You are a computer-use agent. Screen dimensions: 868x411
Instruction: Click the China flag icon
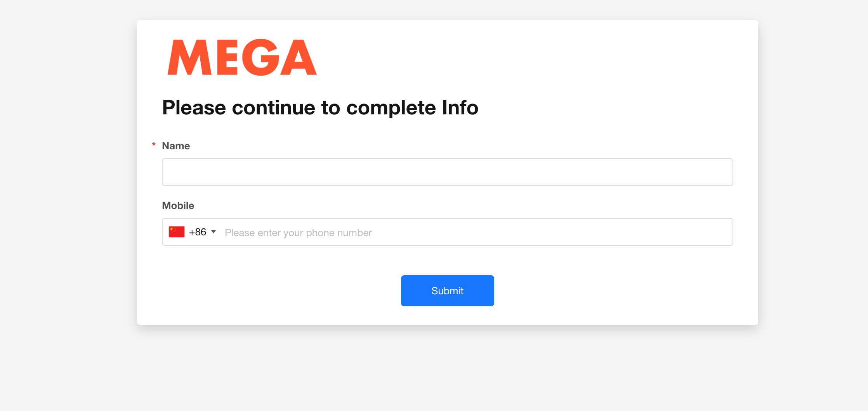(x=177, y=232)
